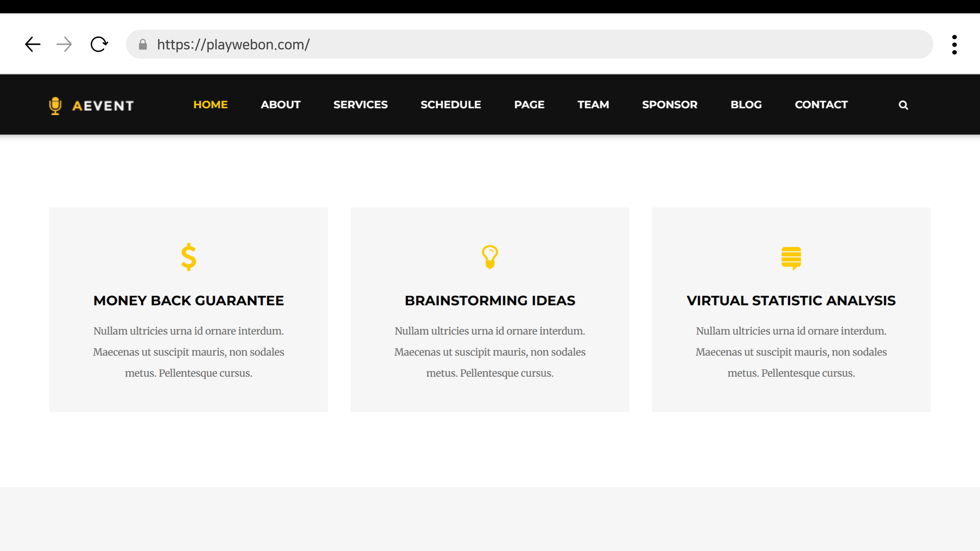Click the browser back arrow
980x551 pixels.
click(33, 44)
